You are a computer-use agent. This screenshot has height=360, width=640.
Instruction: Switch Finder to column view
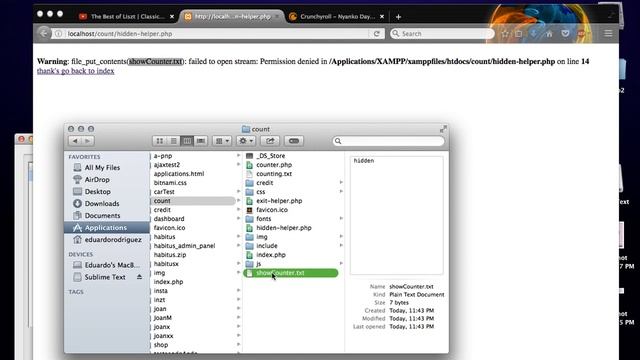[x=187, y=141]
